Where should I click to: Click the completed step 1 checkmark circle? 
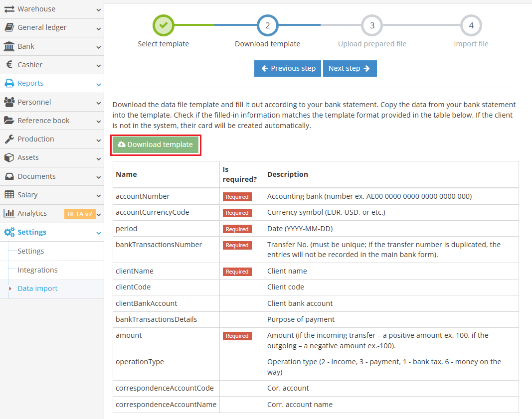(x=164, y=25)
